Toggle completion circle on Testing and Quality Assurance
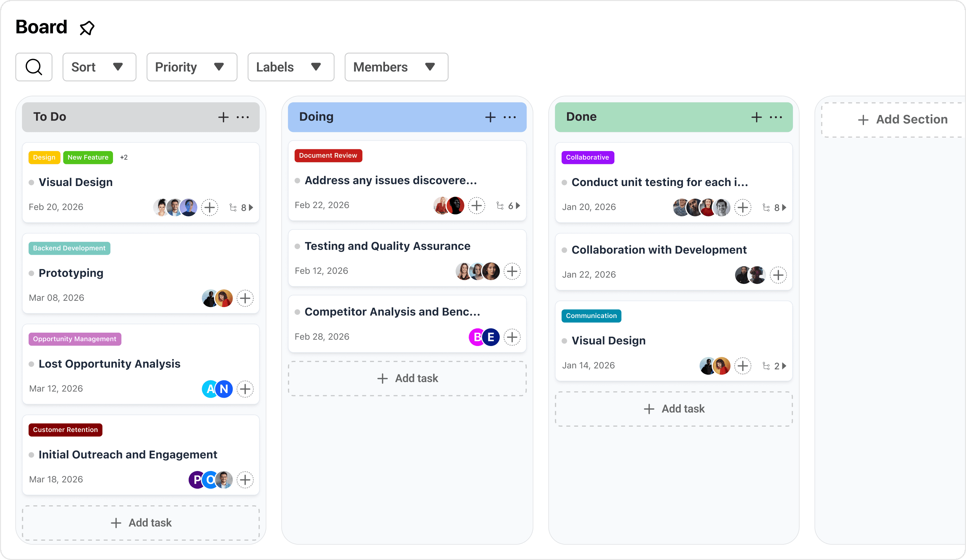 coord(297,246)
